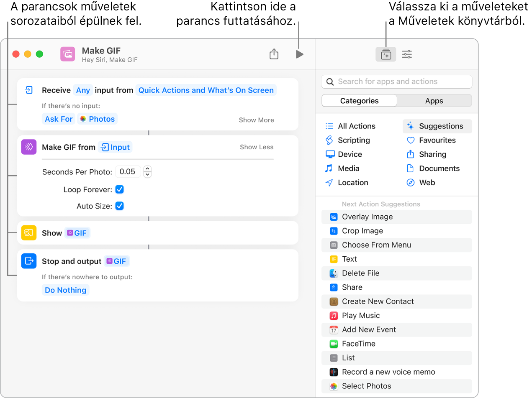The image size is (532, 398).
Task: Select the Categories tab
Action: coord(359,101)
